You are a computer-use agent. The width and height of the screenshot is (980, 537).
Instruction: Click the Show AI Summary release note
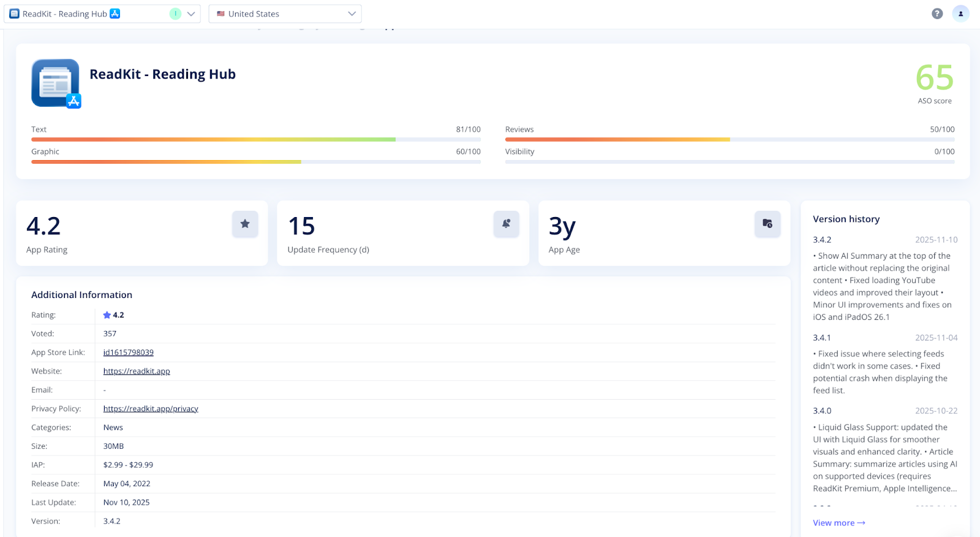click(x=883, y=286)
